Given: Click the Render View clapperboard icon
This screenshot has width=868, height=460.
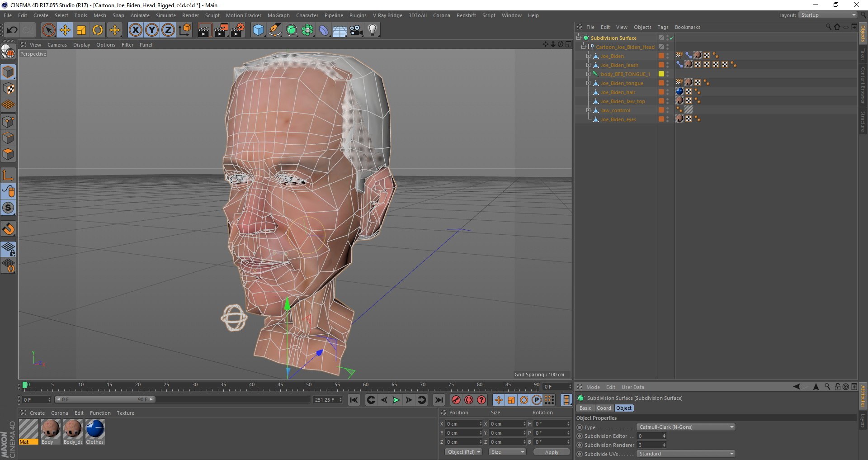Looking at the screenshot, I should point(204,30).
